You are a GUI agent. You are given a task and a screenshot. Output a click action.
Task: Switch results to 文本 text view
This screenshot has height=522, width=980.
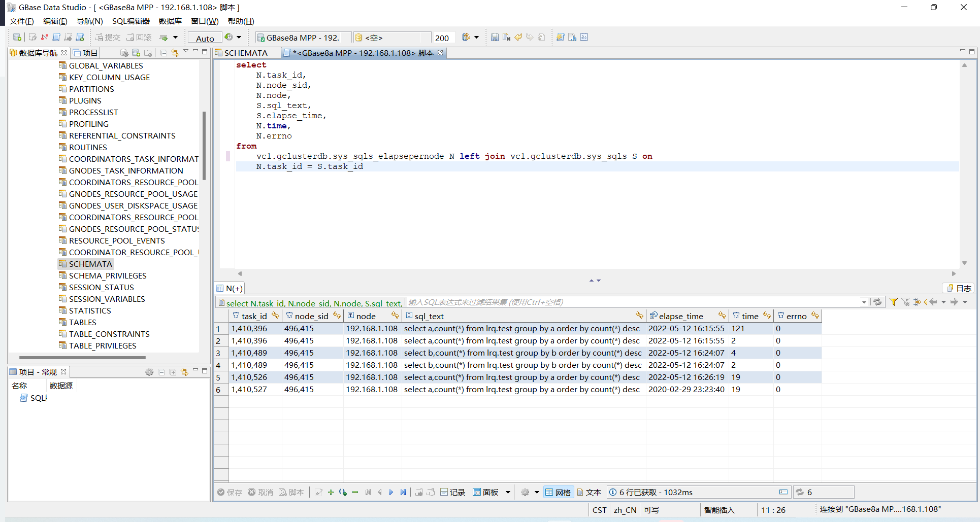pyautogui.click(x=589, y=492)
